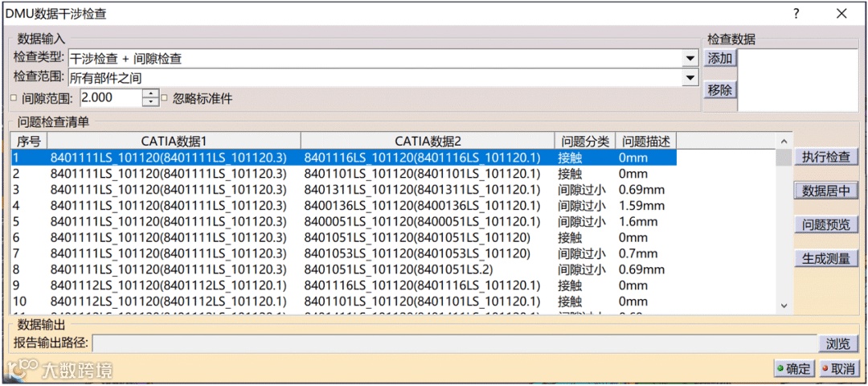This screenshot has height=386, width=868.
Task: Select row 5 with 8400051LS_101120
Action: coord(344,222)
